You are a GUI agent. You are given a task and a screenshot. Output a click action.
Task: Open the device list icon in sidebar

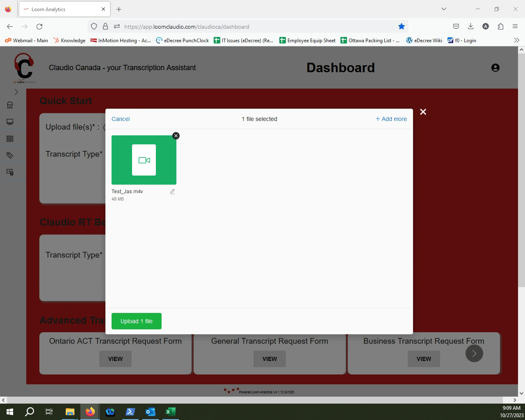(x=10, y=172)
